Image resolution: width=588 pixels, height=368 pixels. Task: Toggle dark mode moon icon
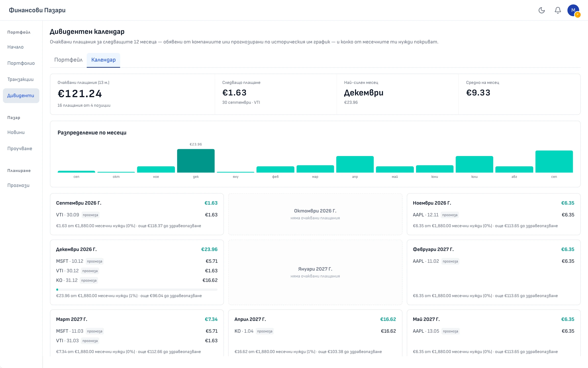pyautogui.click(x=542, y=10)
